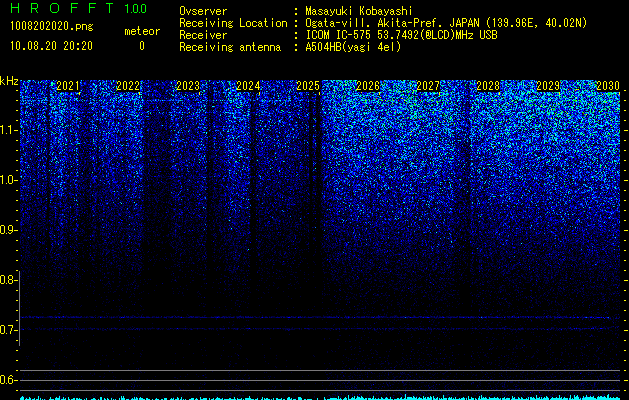Screen dimensions: 629x400
Task: Click the Ovserver label
Action: pos(203,11)
